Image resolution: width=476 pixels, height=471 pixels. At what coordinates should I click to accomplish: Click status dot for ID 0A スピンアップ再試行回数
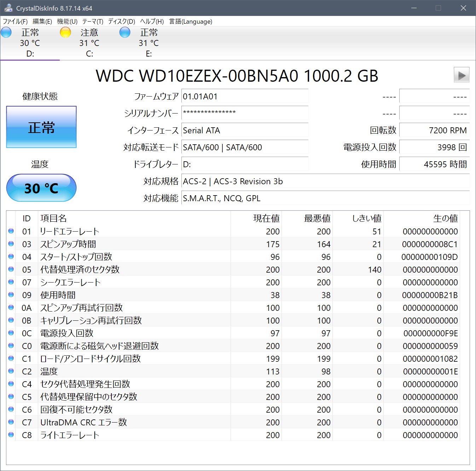11,307
